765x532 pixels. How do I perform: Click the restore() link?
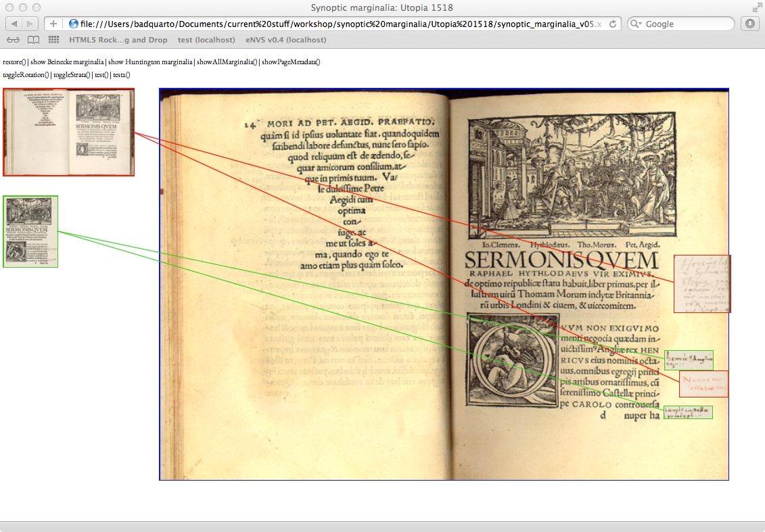pyautogui.click(x=14, y=62)
